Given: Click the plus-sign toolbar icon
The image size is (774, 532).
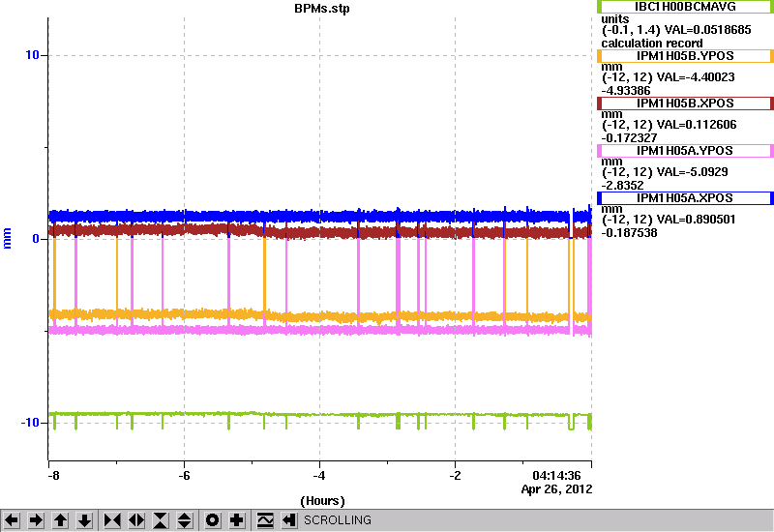Looking at the screenshot, I should pos(237,520).
